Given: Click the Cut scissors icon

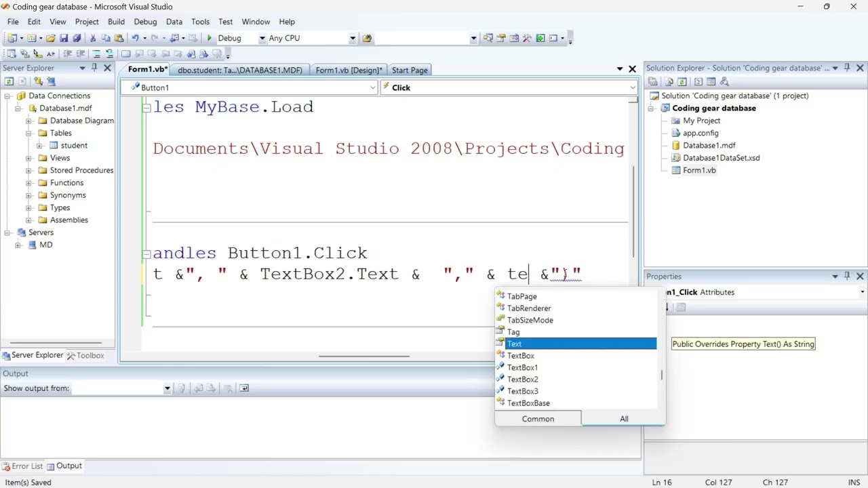Looking at the screenshot, I should (x=93, y=38).
